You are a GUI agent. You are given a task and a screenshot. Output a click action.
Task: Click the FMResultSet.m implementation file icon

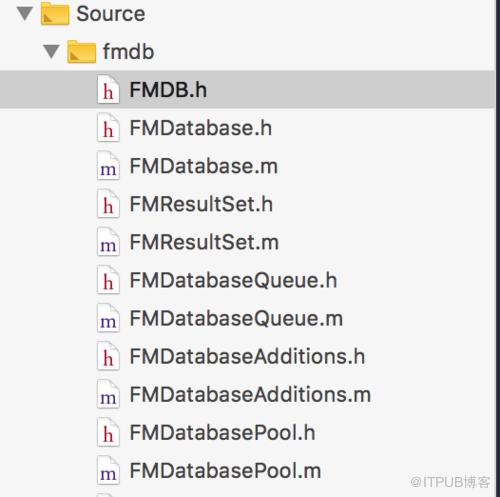tap(108, 242)
